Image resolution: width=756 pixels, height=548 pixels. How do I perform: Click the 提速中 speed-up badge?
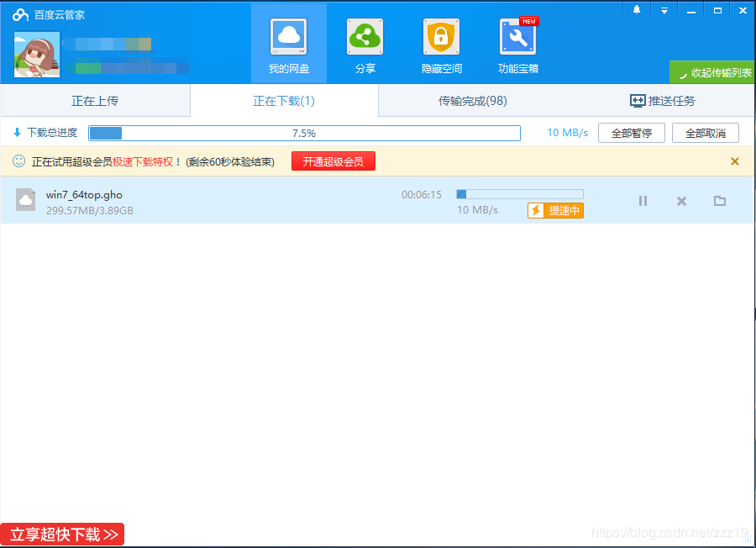pyautogui.click(x=555, y=210)
